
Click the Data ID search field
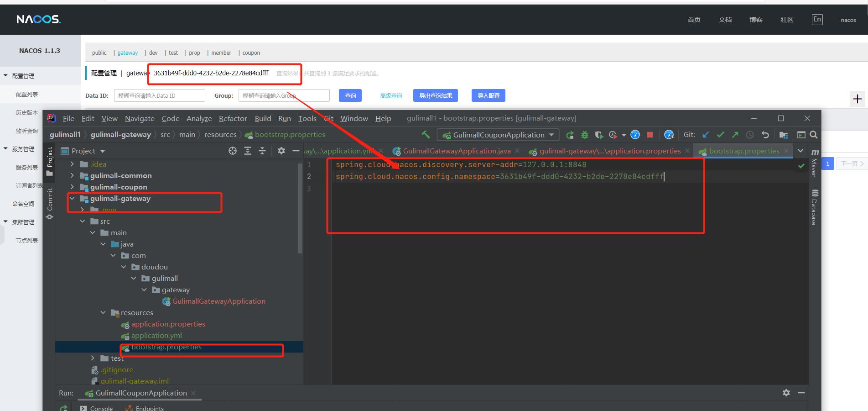[x=160, y=95]
